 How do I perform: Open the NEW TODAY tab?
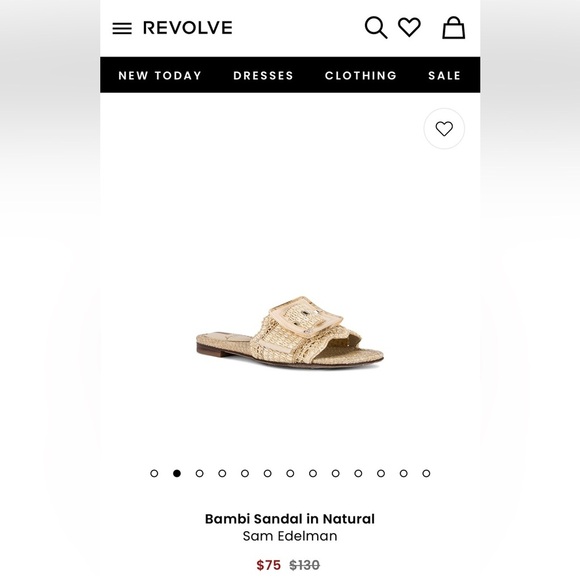tap(160, 75)
